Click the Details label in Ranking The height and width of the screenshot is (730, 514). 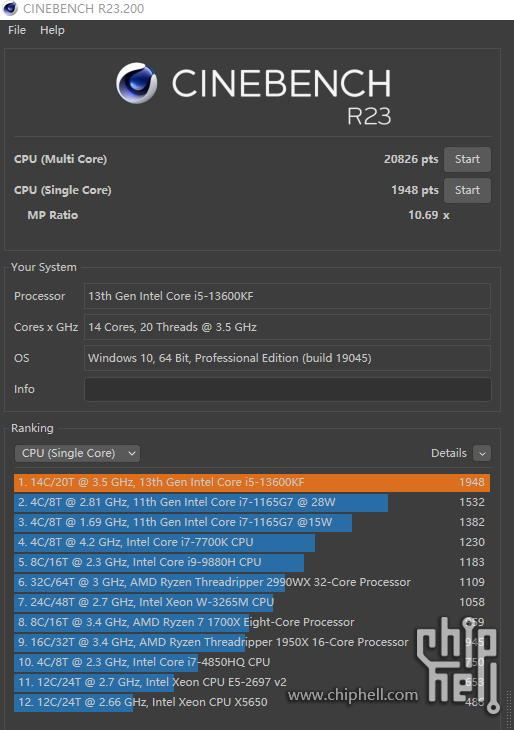click(x=448, y=453)
